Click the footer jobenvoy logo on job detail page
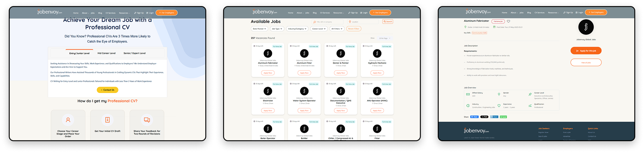This screenshot has height=153, width=644. (x=476, y=130)
